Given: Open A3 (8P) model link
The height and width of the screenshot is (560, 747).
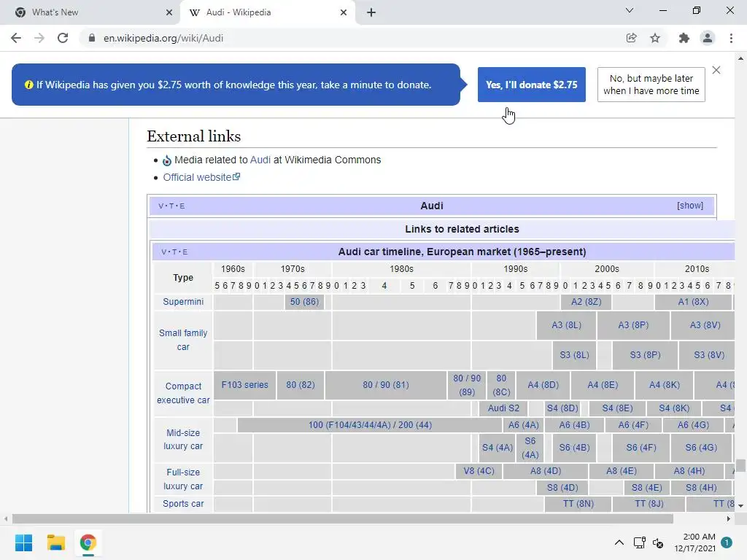Looking at the screenshot, I should click(633, 325).
